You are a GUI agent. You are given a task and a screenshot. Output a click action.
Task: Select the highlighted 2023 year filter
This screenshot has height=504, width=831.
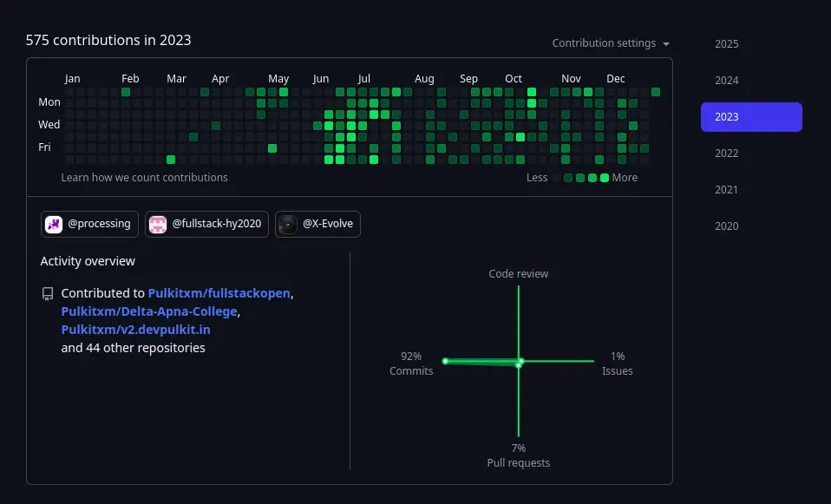[x=750, y=117]
